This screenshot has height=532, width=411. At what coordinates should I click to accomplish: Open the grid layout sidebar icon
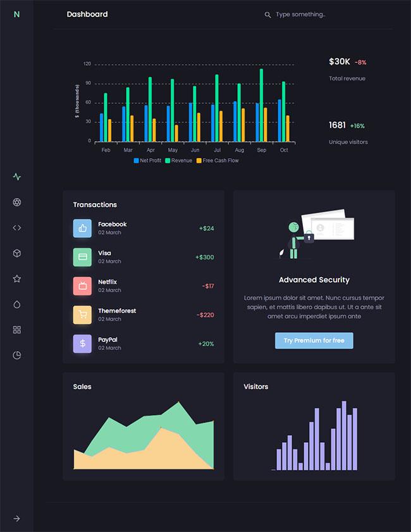click(17, 330)
